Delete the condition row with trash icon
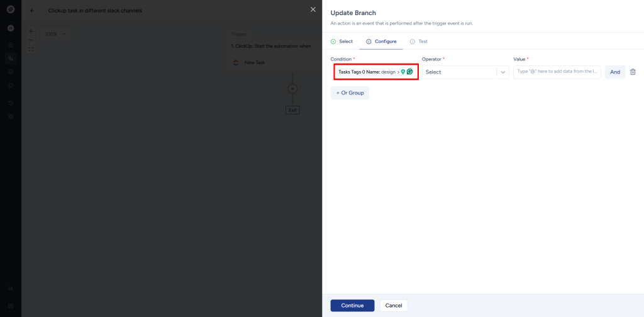The height and width of the screenshot is (317, 644). (x=633, y=72)
